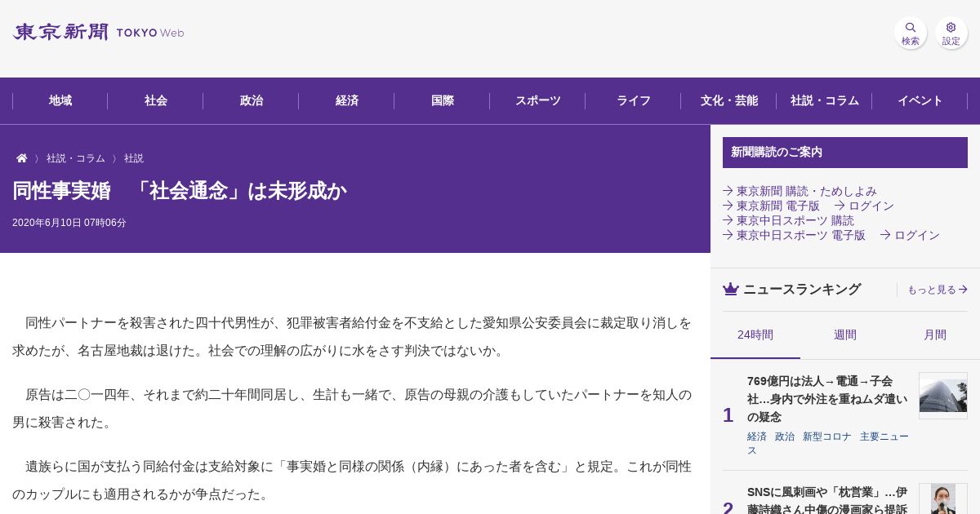The width and height of the screenshot is (980, 514).
Task: Click the crown icon beside ニュースランキング
Action: (731, 289)
